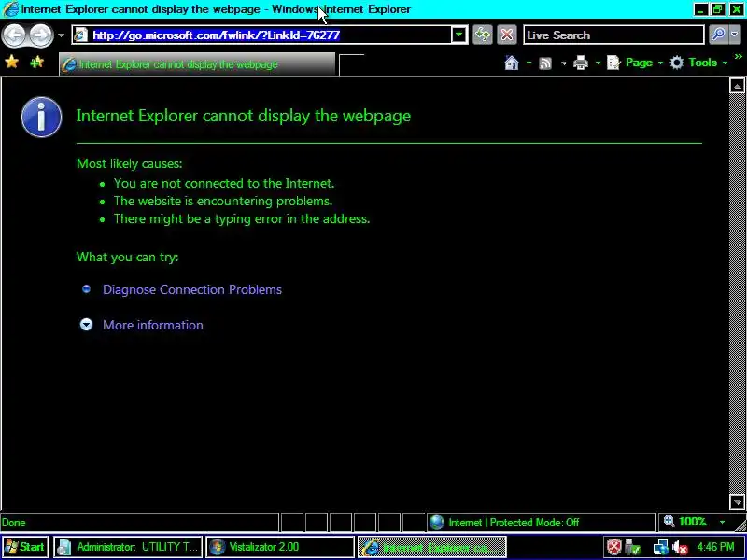Click the Search magnifier button
The image size is (747, 560).
[x=717, y=35]
